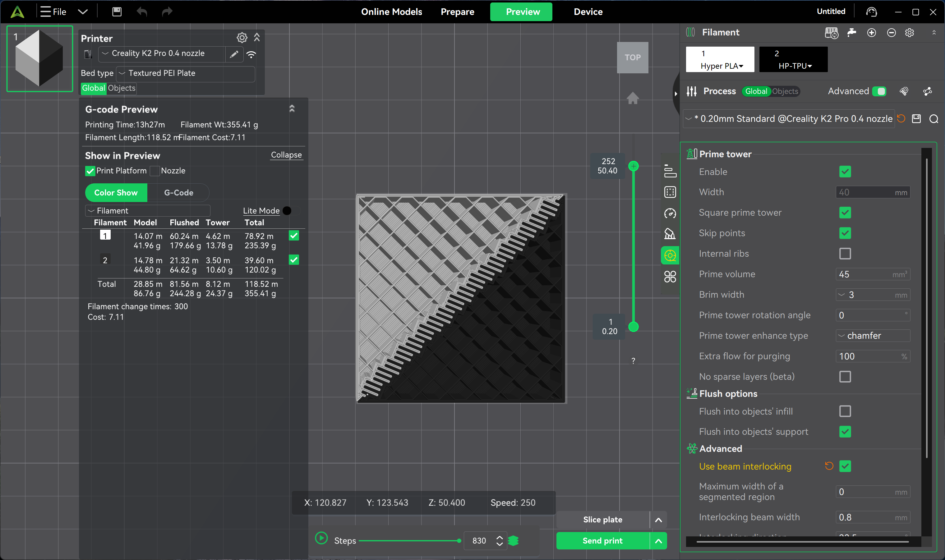Uncheck prime tower Enable checkbox
The height and width of the screenshot is (560, 945).
845,172
